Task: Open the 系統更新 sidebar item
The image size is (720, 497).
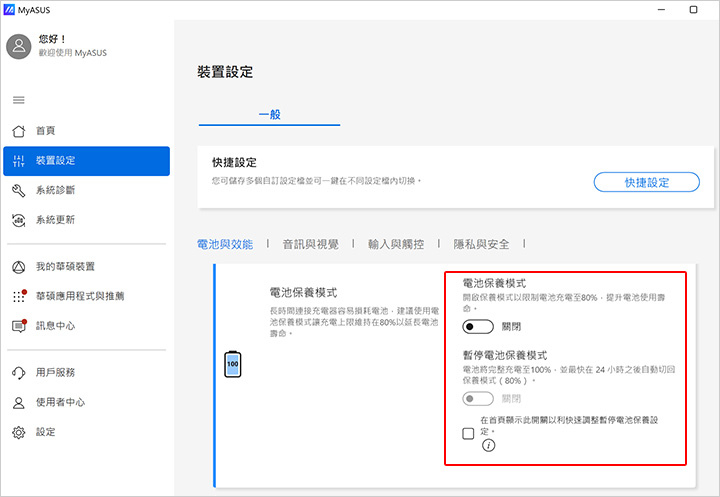Action: (86, 220)
